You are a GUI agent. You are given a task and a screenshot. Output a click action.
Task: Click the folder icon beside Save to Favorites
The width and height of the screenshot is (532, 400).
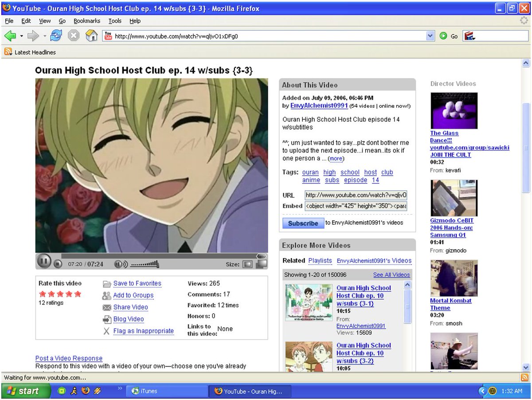pyautogui.click(x=107, y=284)
